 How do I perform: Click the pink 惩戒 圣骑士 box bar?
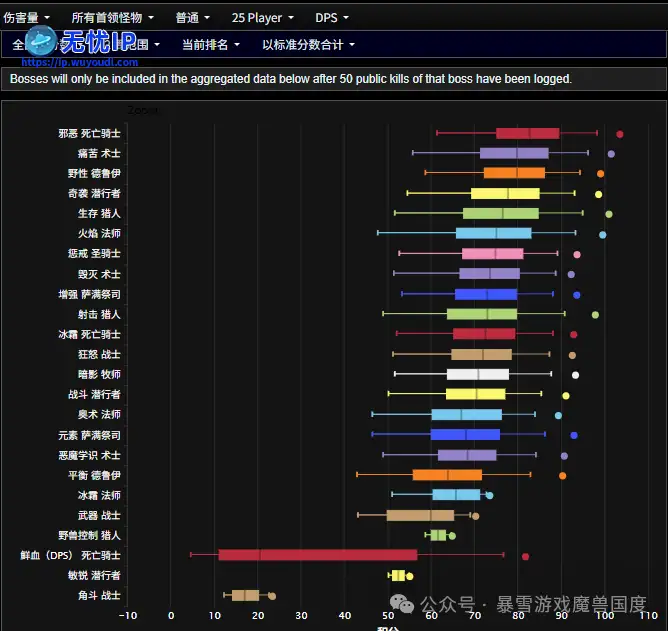[x=492, y=254]
